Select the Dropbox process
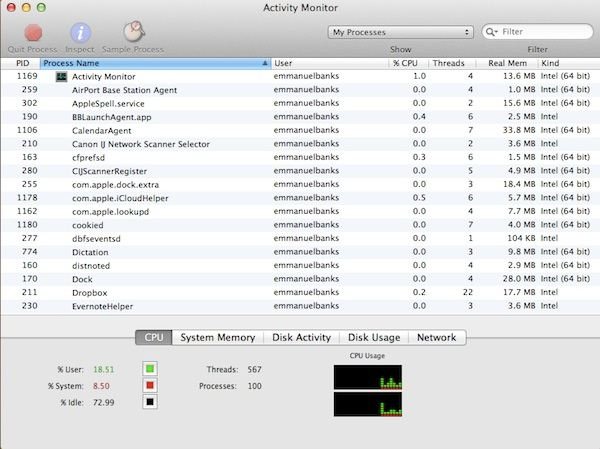The height and width of the screenshot is (449, 600). tap(300, 293)
